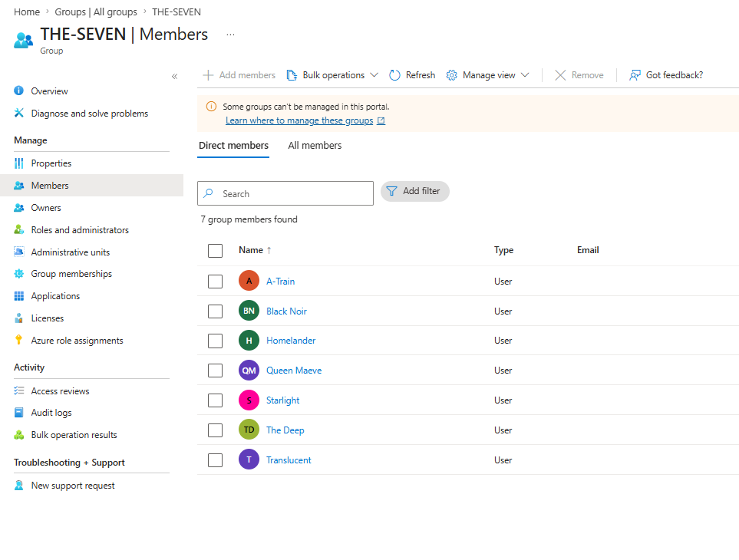Click the Owners people icon
739x560 pixels.
click(19, 208)
